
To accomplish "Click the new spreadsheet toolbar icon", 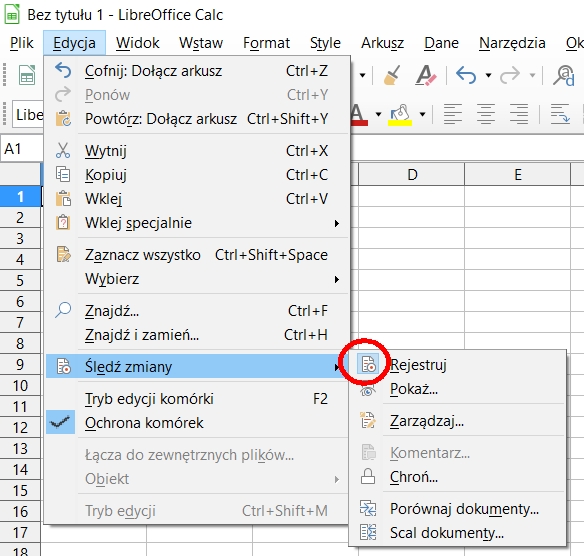I will tap(27, 75).
